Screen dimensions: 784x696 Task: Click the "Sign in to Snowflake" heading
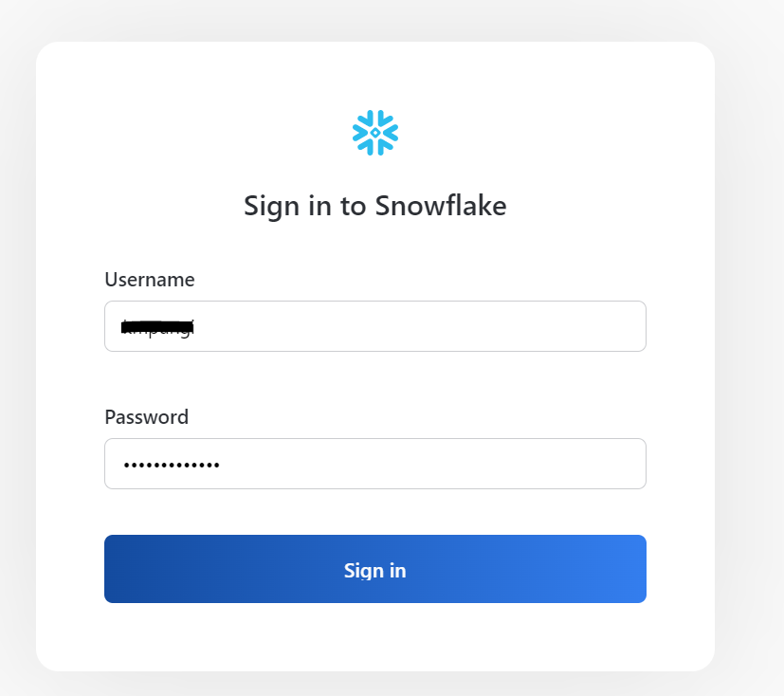(x=374, y=206)
